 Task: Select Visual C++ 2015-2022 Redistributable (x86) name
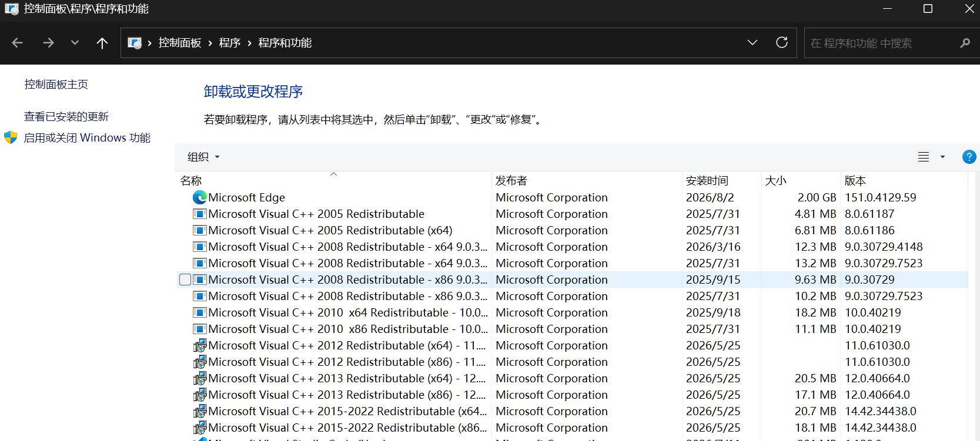[x=347, y=428]
